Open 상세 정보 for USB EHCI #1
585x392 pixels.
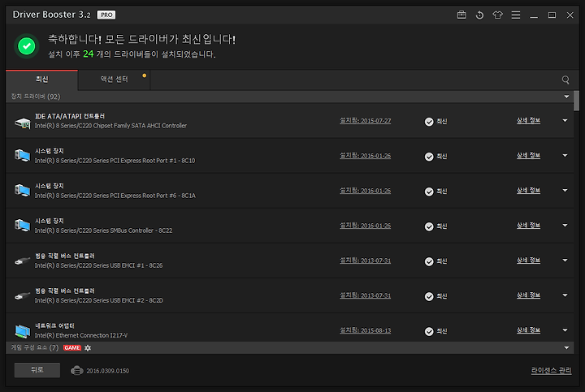click(528, 260)
